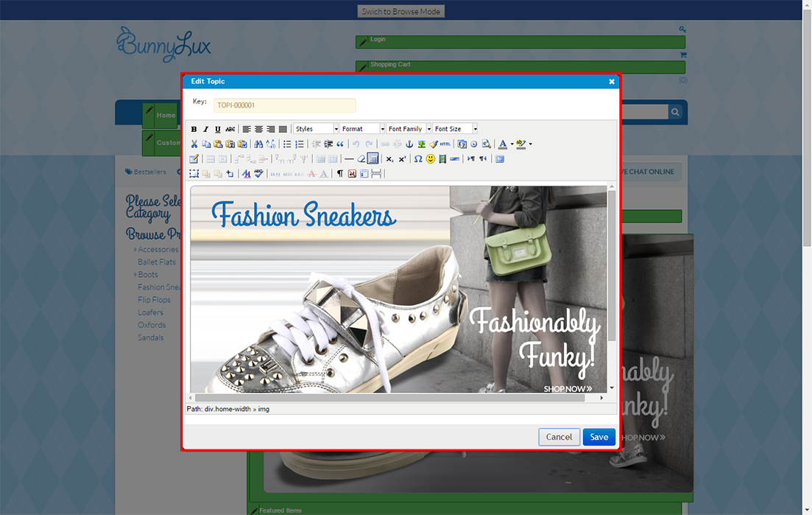Click the subscript toolbar button
This screenshot has width=812, height=515.
click(390, 159)
